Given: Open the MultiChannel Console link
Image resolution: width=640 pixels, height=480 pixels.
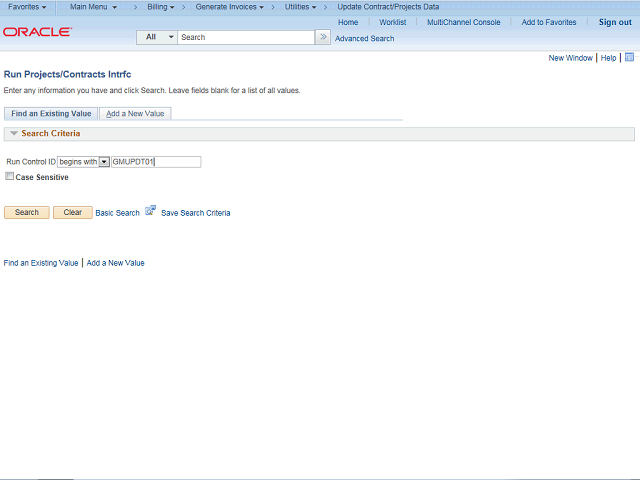Looking at the screenshot, I should pyautogui.click(x=464, y=22).
